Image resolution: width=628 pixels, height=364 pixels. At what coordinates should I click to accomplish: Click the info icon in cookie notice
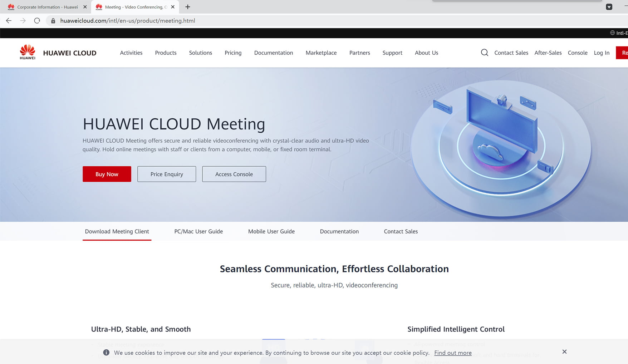(x=106, y=353)
